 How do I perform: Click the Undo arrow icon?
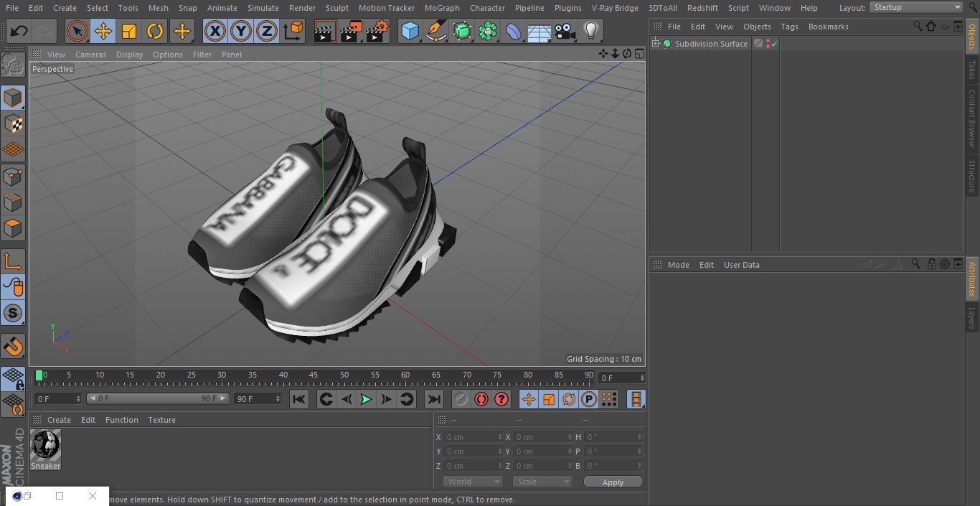pyautogui.click(x=19, y=31)
